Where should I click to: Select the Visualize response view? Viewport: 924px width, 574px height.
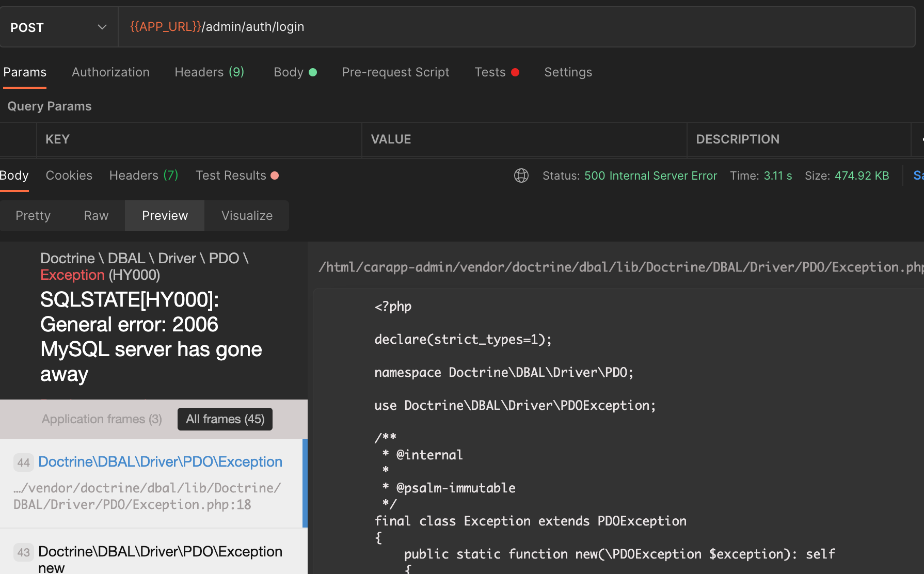tap(247, 216)
